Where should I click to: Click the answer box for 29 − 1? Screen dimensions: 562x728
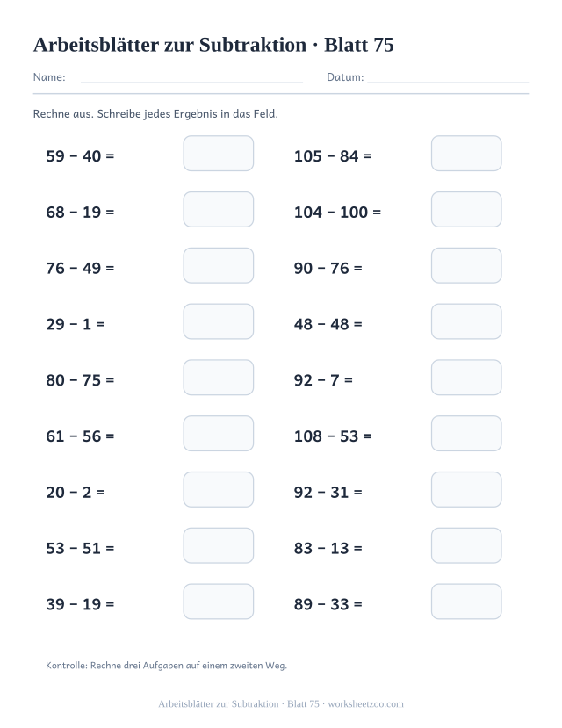click(219, 321)
